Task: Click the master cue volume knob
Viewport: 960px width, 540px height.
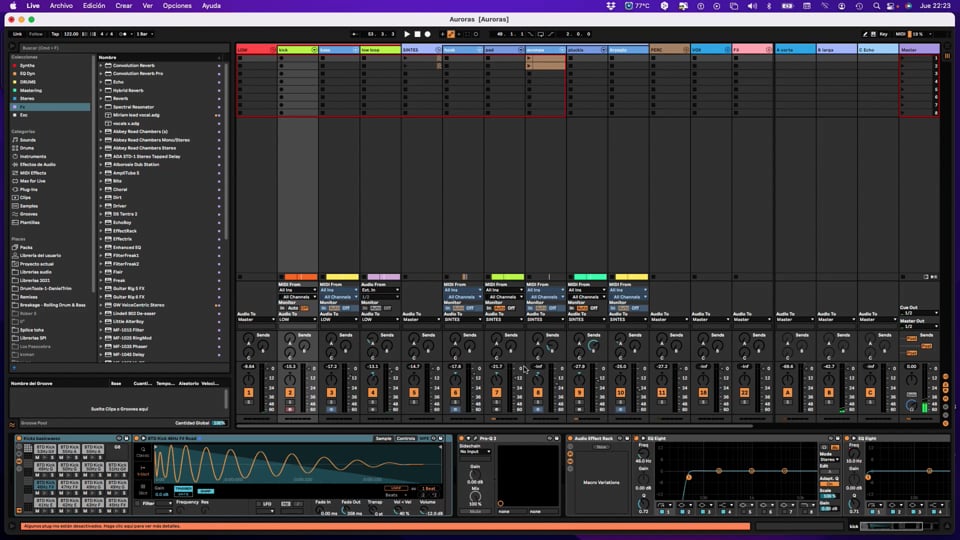Action: (x=912, y=405)
